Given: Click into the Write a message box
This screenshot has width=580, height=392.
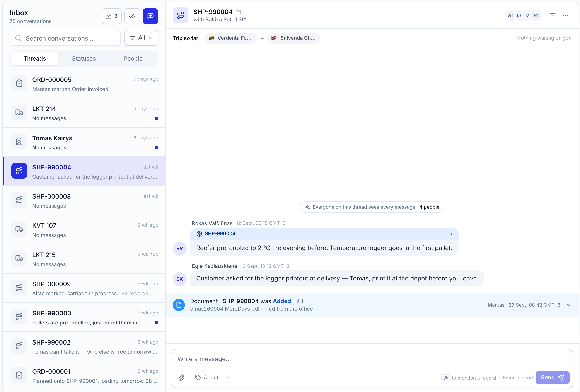Looking at the screenshot, I should pyautogui.click(x=372, y=359).
